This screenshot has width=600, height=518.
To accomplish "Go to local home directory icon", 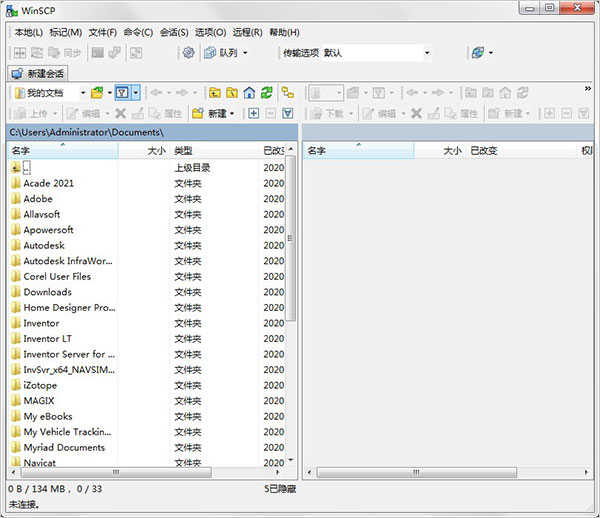I will coord(249,93).
